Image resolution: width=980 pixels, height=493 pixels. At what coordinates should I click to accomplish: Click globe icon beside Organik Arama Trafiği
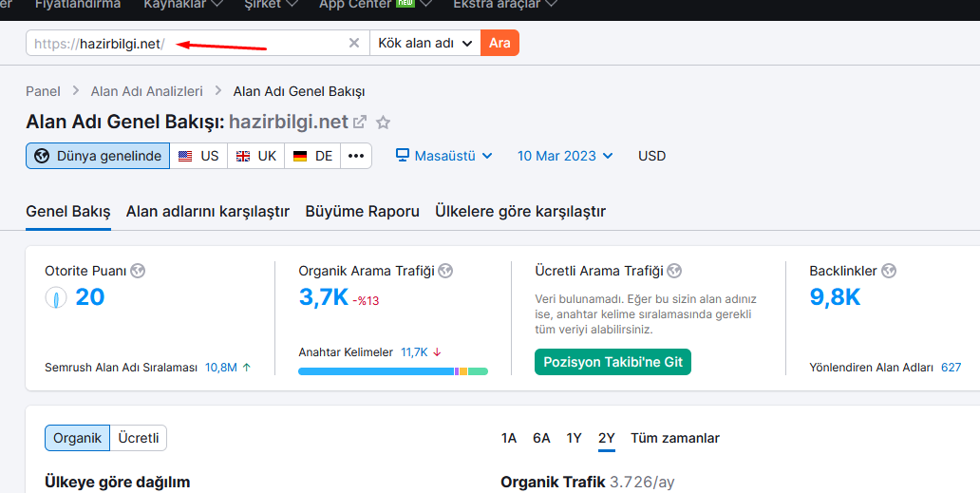tap(445, 271)
